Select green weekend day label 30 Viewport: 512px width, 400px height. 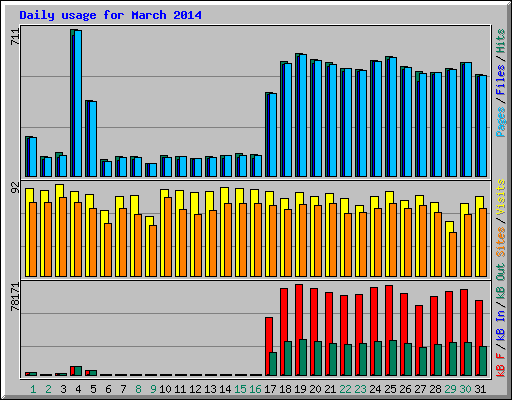[465, 389]
